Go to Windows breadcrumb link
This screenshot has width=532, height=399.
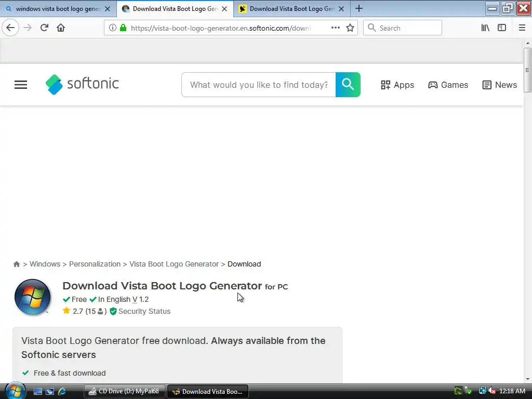[x=45, y=264]
